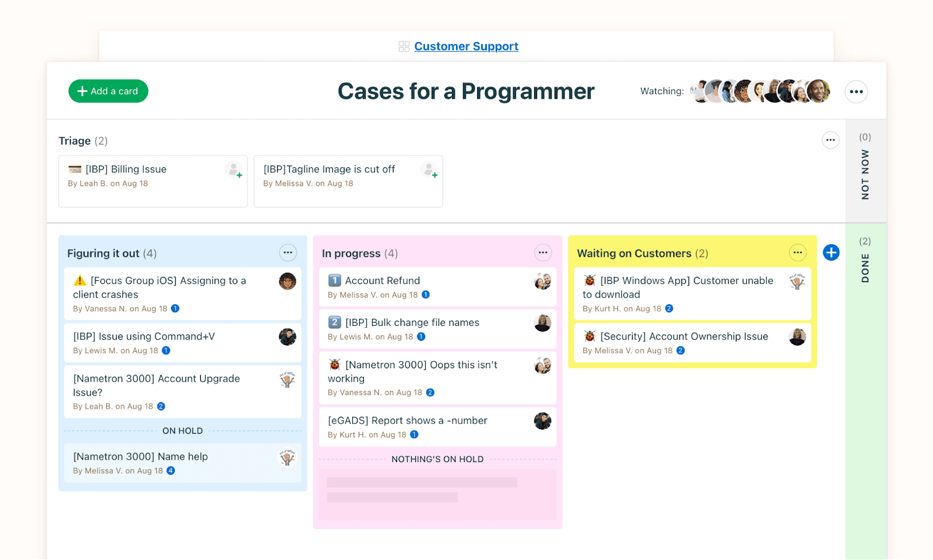Click comment count 4 on Name help card

pos(171,470)
